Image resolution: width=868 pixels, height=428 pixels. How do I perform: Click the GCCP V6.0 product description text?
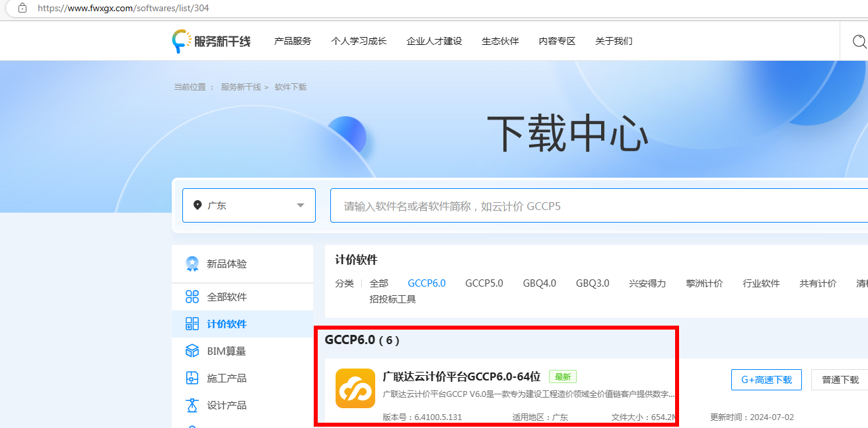point(529,394)
